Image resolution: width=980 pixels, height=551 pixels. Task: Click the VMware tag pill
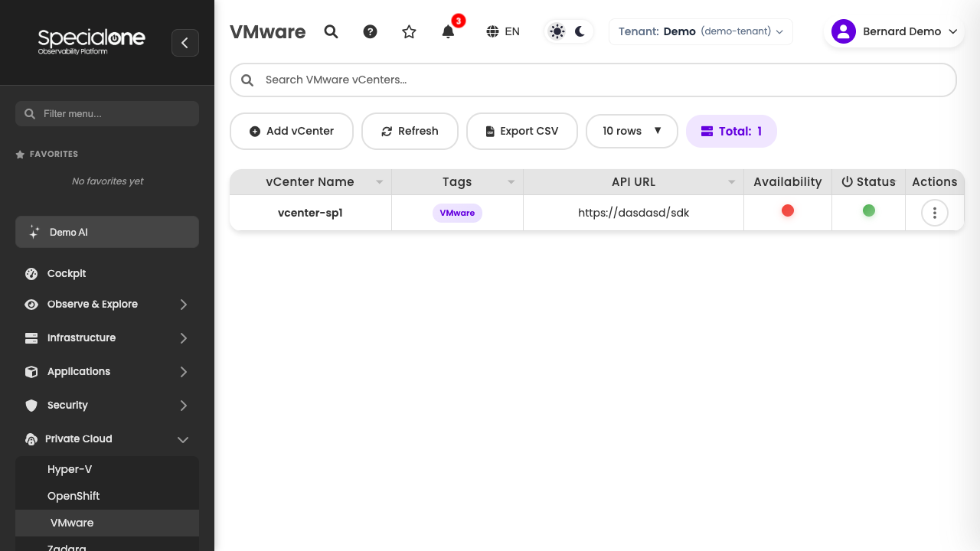coord(457,213)
